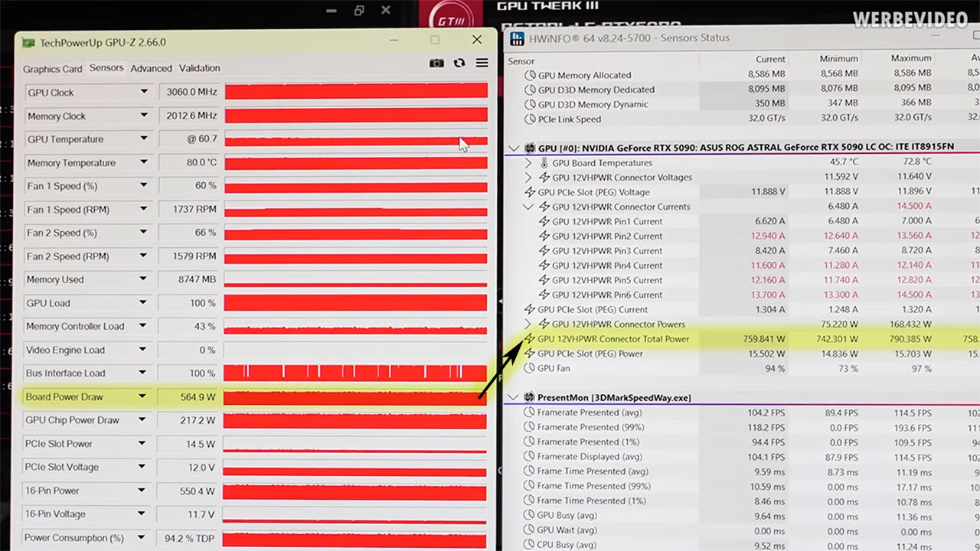
Task: Open the Memory Clock sensor dropdown
Action: click(143, 116)
